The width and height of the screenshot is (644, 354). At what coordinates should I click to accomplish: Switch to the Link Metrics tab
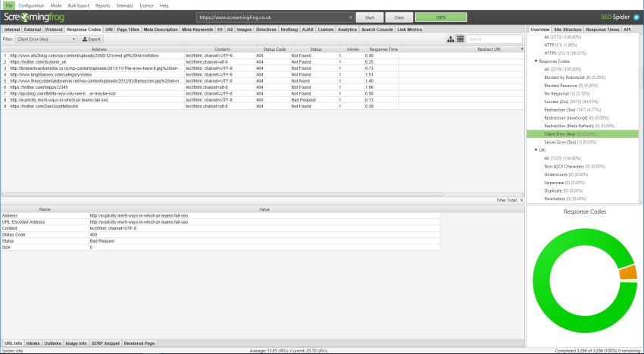click(409, 30)
